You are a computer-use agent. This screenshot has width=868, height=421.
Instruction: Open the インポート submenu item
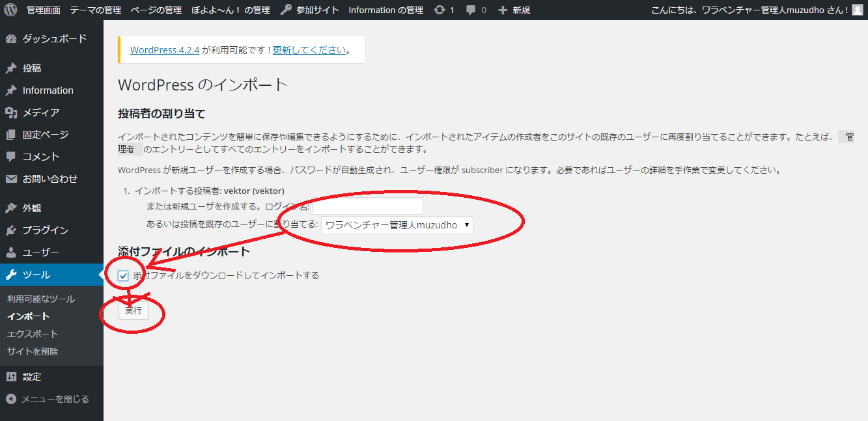[x=29, y=316]
